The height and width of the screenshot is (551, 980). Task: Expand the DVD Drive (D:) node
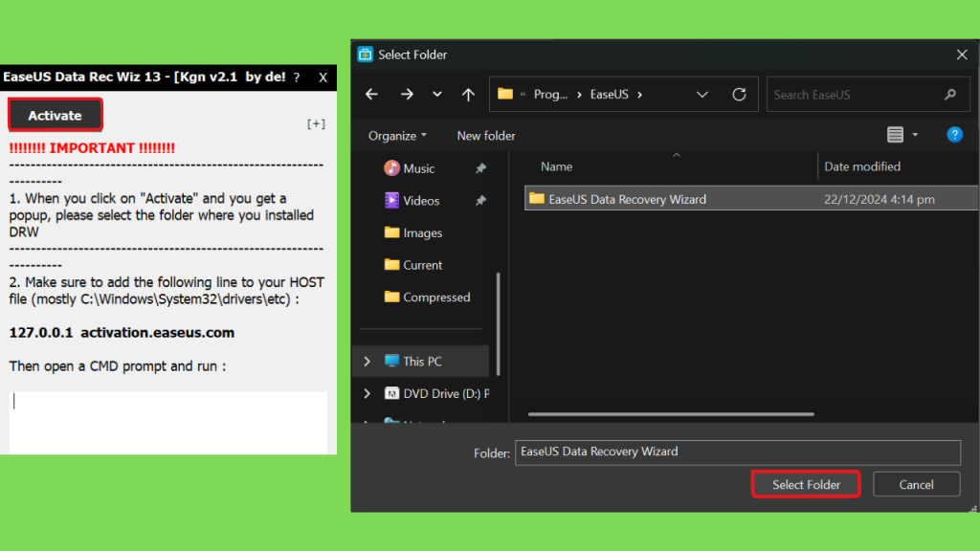point(367,393)
